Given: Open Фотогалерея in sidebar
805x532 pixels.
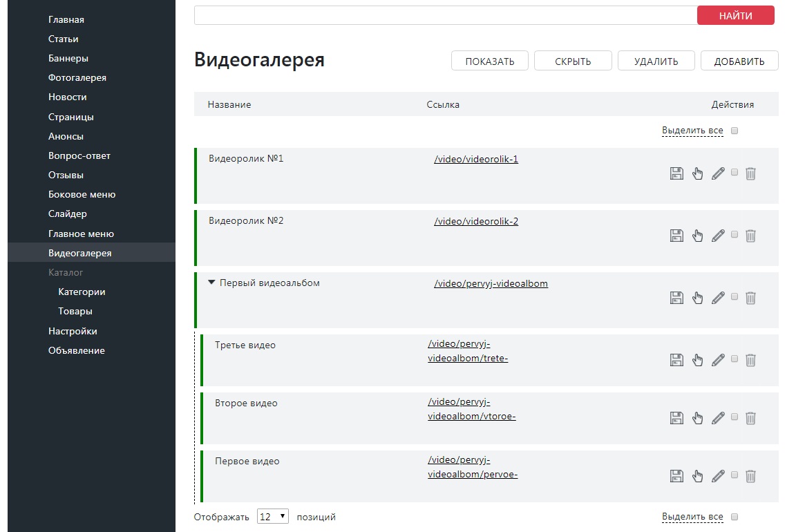Looking at the screenshot, I should tap(77, 77).
